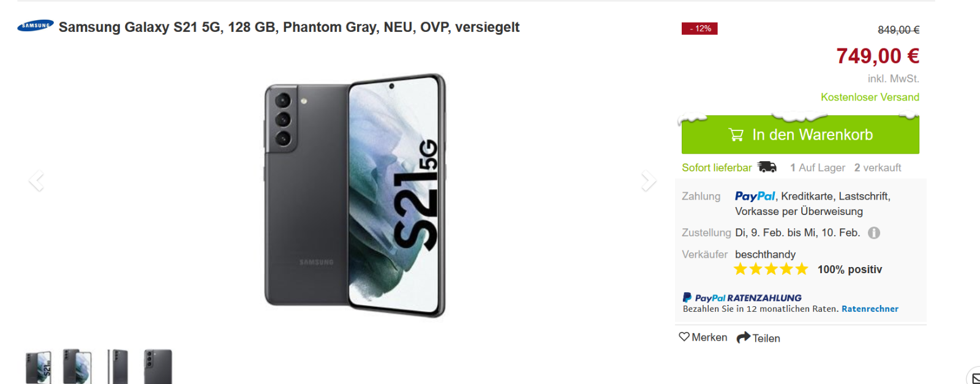This screenshot has height=384, width=980.
Task: Click the Samsung brand logo
Action: (x=36, y=26)
